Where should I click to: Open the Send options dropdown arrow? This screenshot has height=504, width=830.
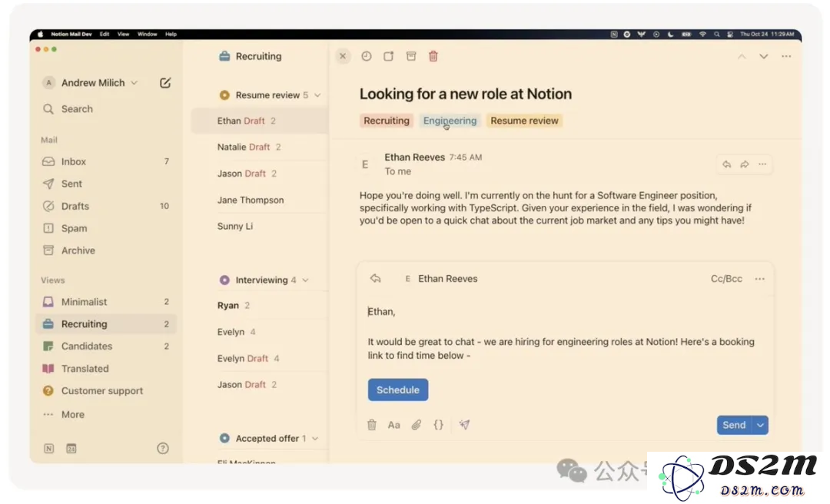(x=761, y=425)
